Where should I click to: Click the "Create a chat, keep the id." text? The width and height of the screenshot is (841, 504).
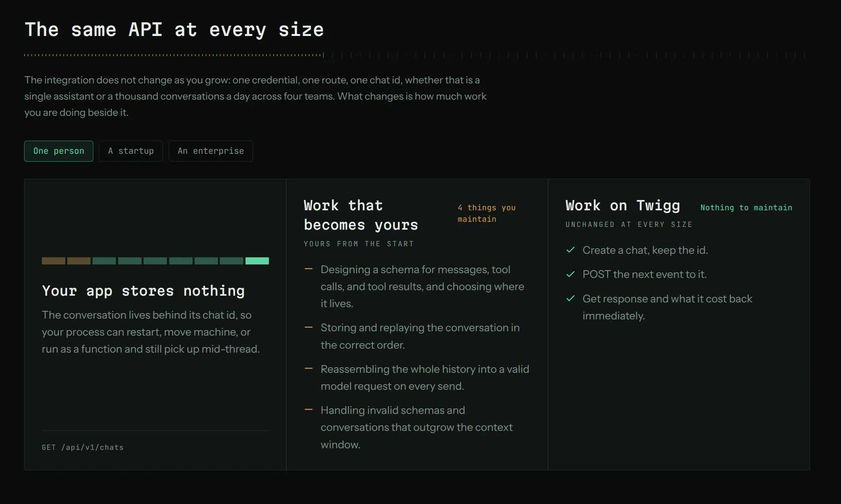pyautogui.click(x=645, y=250)
